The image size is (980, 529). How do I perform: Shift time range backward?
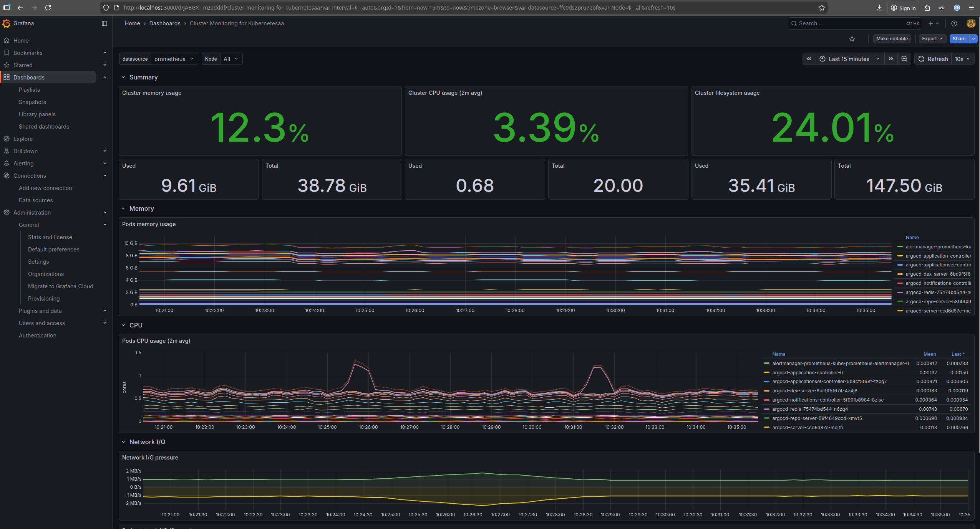coord(809,59)
